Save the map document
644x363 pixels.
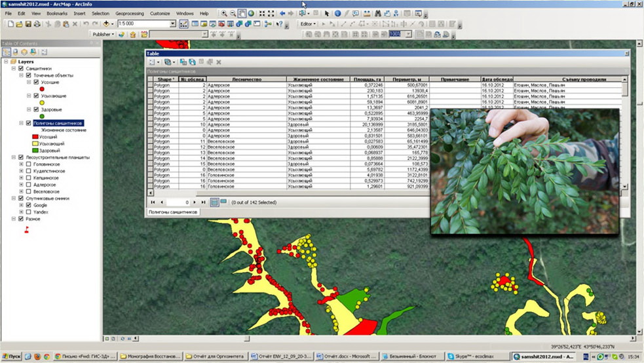click(x=28, y=24)
